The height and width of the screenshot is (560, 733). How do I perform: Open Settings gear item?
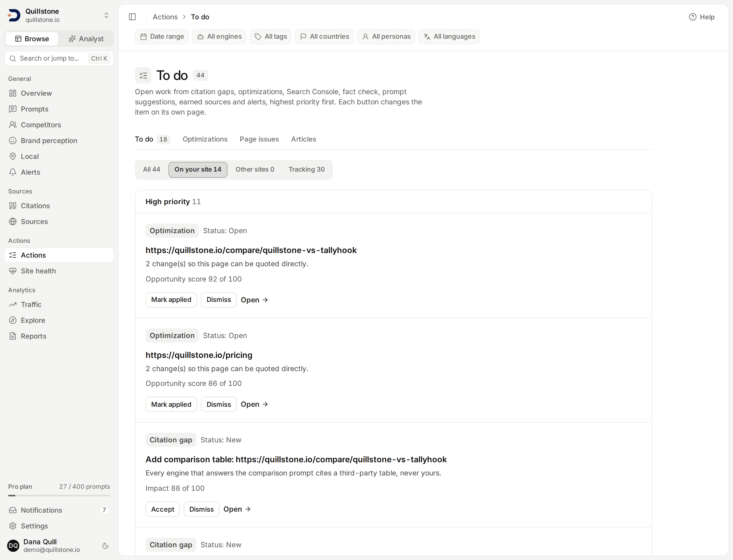coord(59,526)
